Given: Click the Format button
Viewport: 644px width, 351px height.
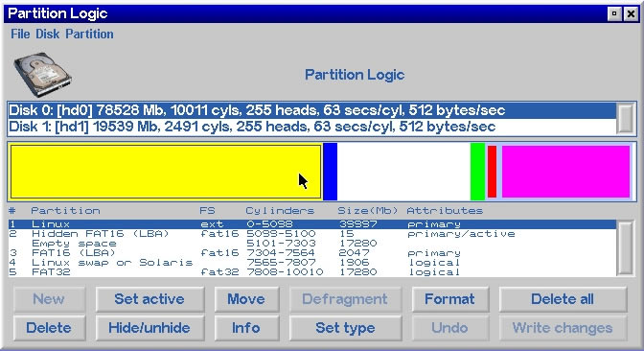Looking at the screenshot, I should tap(450, 299).
